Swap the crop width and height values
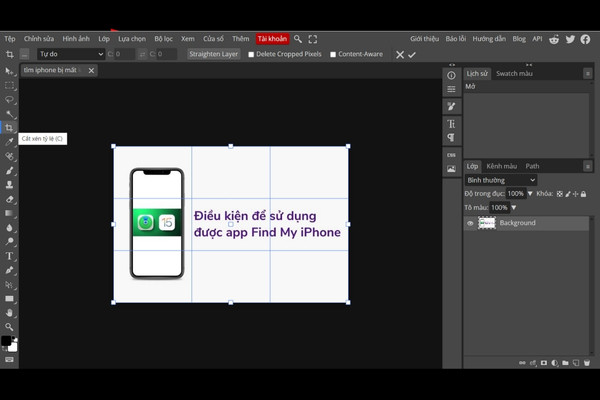Viewport: 600px width, 400px height. click(x=142, y=54)
